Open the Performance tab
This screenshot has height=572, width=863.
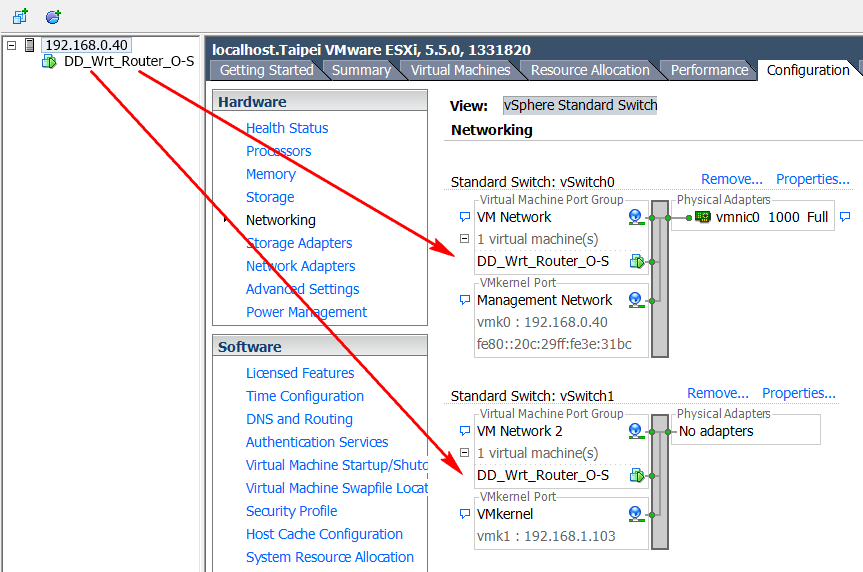[709, 70]
